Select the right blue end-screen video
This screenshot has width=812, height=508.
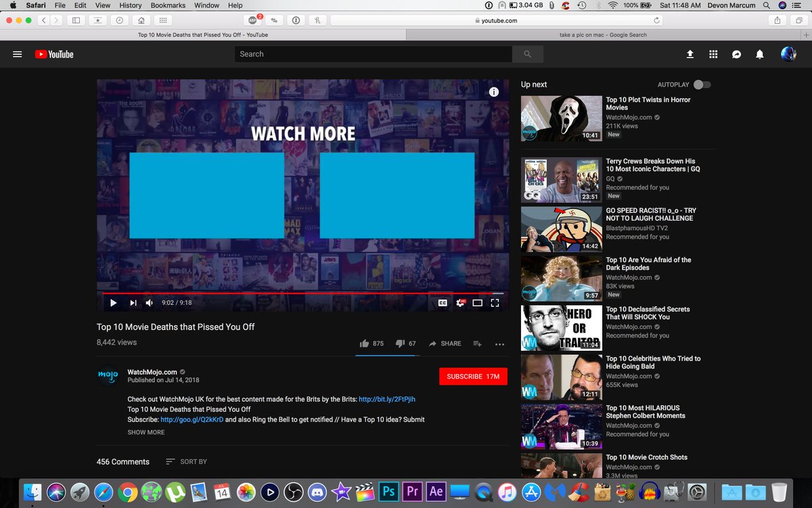(397, 195)
